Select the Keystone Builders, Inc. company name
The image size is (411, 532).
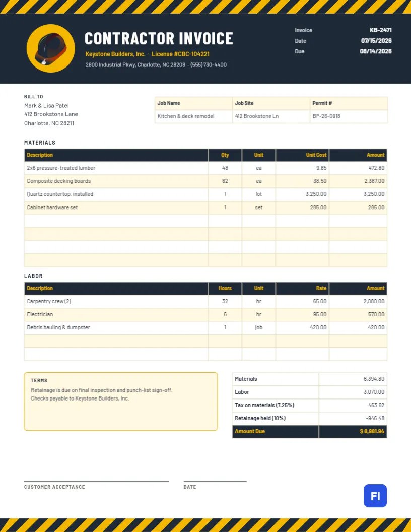pyautogui.click(x=115, y=54)
